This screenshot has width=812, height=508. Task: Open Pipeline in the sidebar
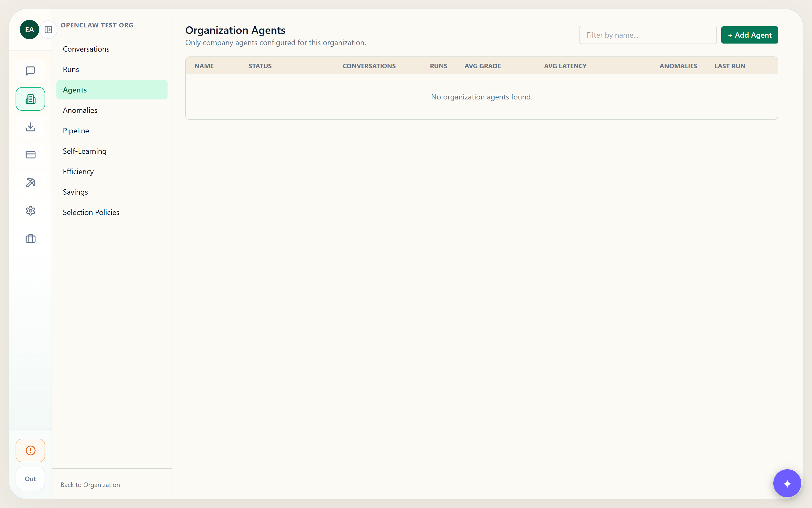tap(112, 131)
